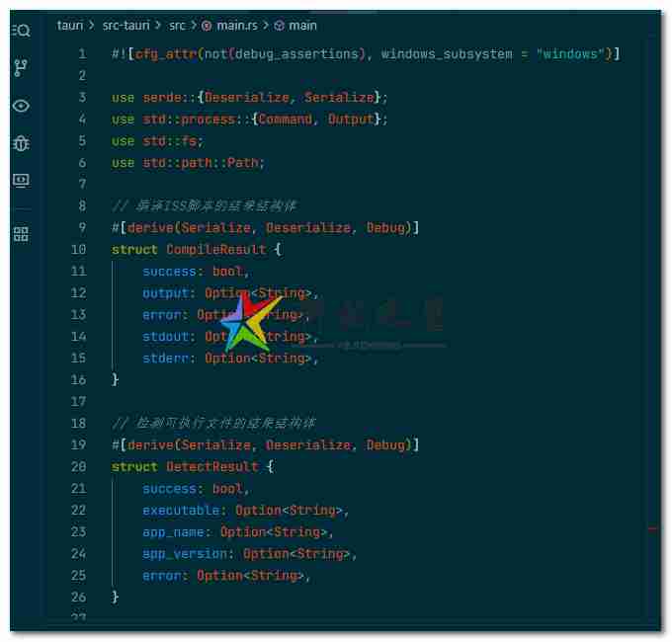Click line number 10 in the gutter
Image resolution: width=672 pixels, height=642 pixels.
pos(78,250)
